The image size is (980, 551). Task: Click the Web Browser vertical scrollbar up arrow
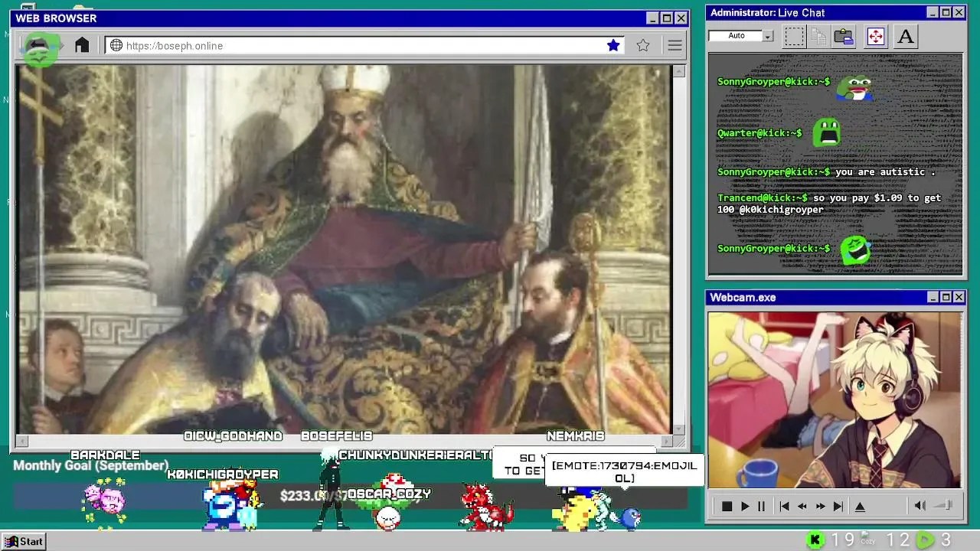pos(678,71)
